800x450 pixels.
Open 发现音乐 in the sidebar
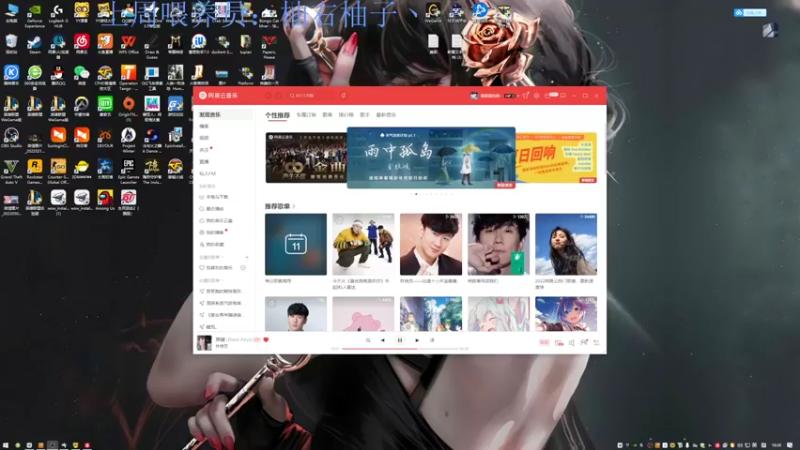(224, 115)
